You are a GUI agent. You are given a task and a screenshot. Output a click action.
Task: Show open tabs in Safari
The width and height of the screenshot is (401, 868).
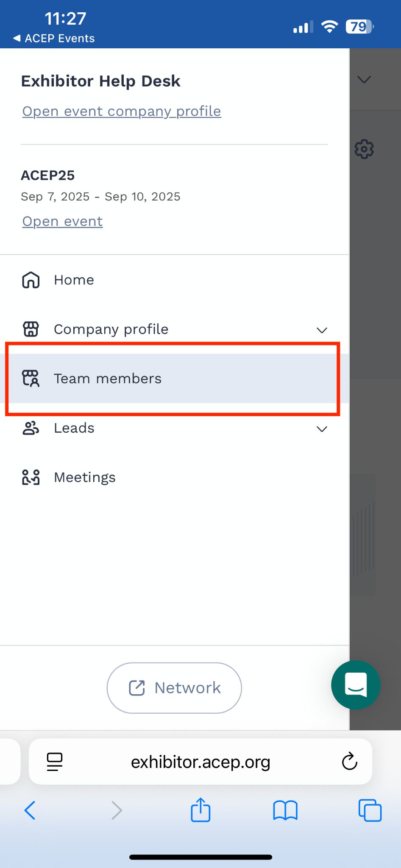pos(370,810)
